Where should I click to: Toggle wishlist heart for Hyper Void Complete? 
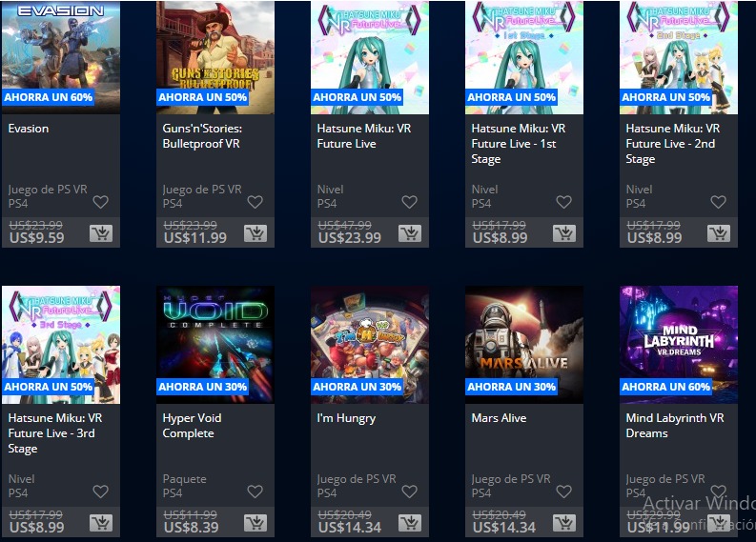(255, 492)
